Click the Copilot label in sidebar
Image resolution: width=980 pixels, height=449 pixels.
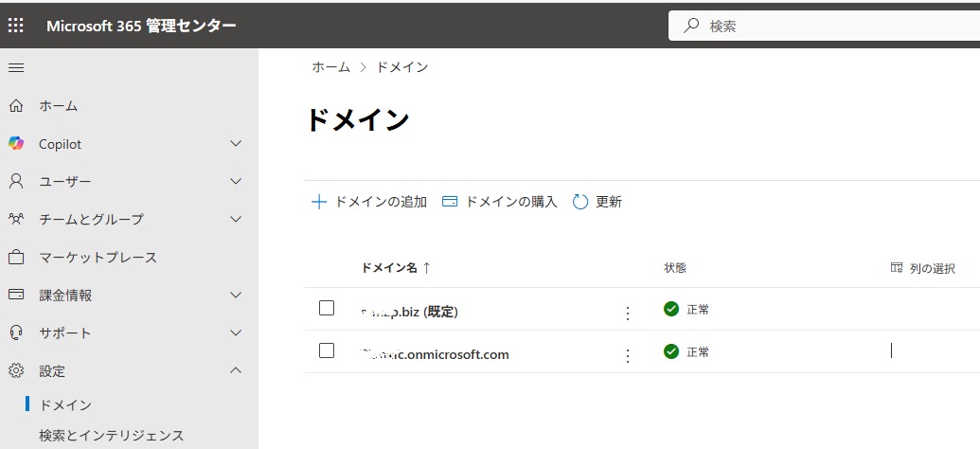point(60,144)
